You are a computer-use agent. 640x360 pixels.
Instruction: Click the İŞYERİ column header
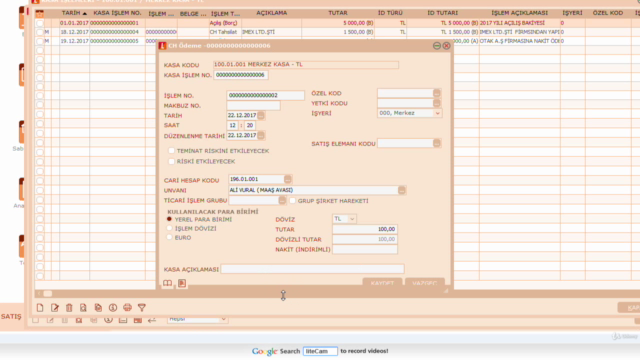point(573,13)
